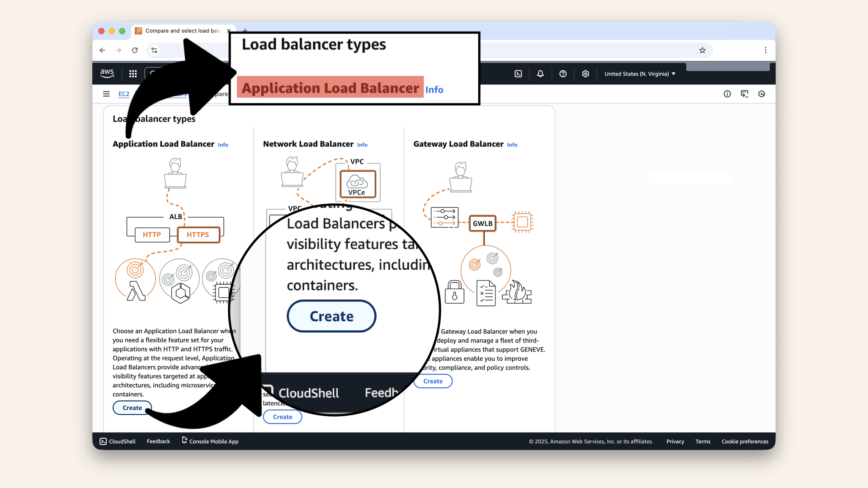
Task: Open the United States (N. Virginia) region selector
Action: coord(639,74)
